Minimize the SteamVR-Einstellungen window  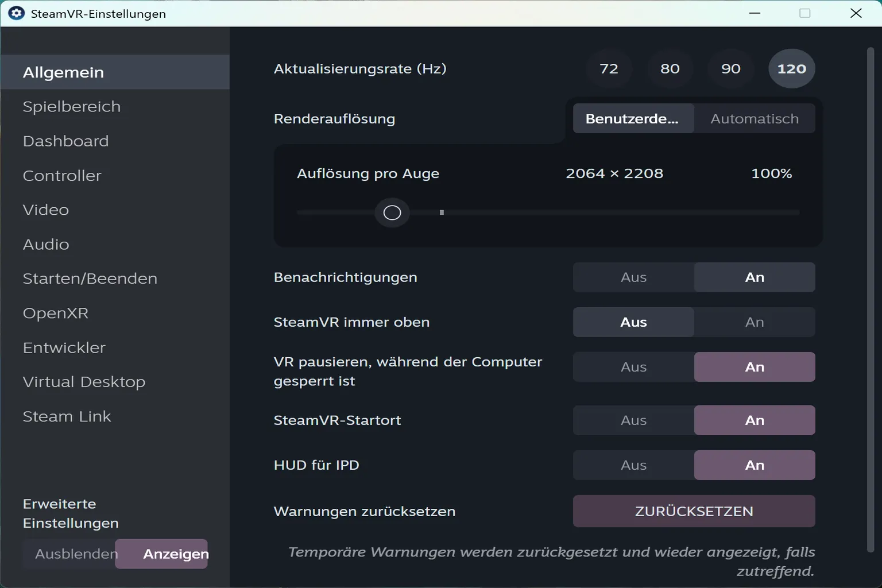(x=755, y=13)
